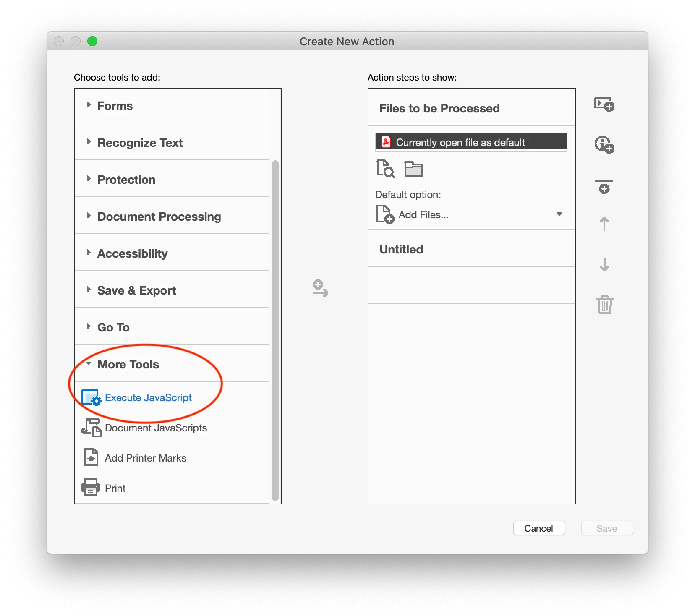The image size is (695, 616).
Task: Click the add divider icon
Action: [604, 187]
